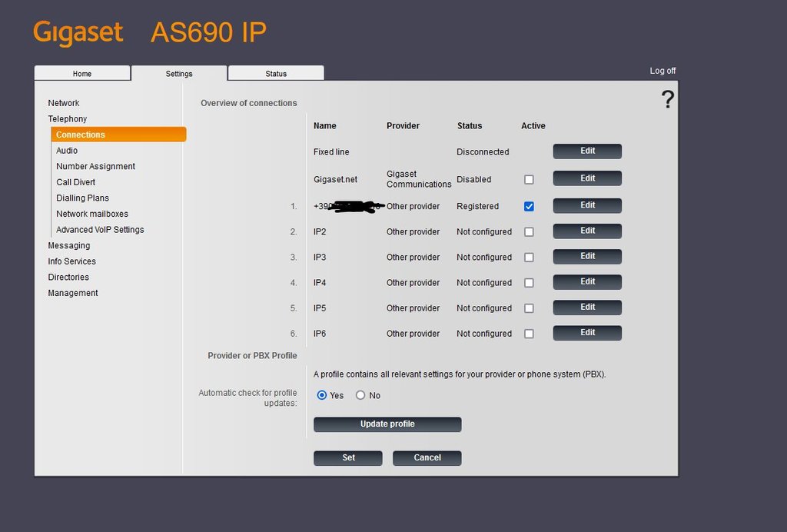Click the Set button
Image resolution: width=787 pixels, height=532 pixels.
pyautogui.click(x=348, y=457)
